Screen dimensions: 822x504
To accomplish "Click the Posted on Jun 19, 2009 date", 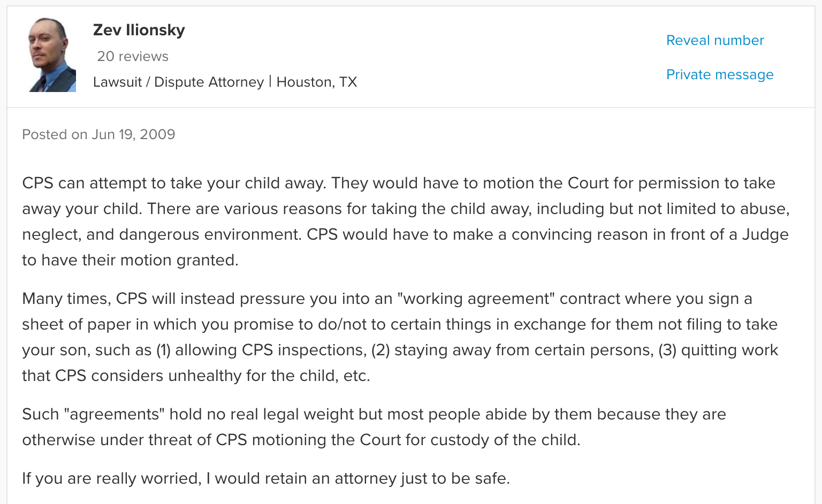I will click(98, 134).
